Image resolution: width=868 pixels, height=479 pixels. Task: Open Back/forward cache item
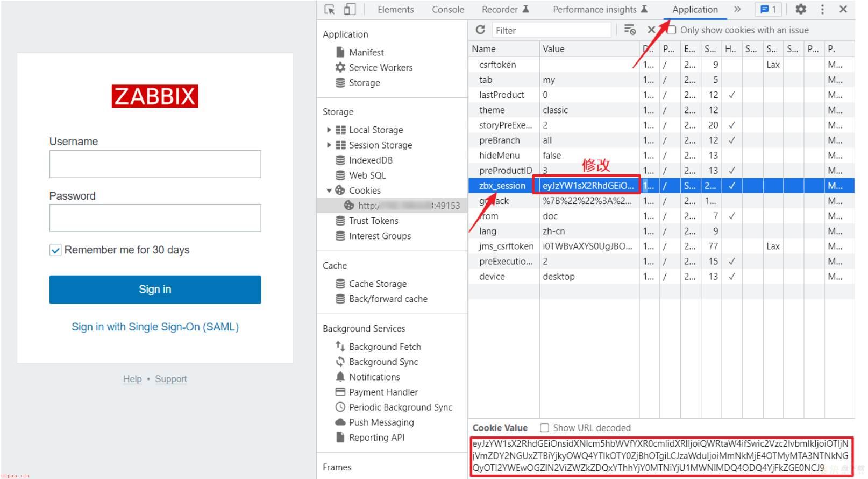[382, 299]
